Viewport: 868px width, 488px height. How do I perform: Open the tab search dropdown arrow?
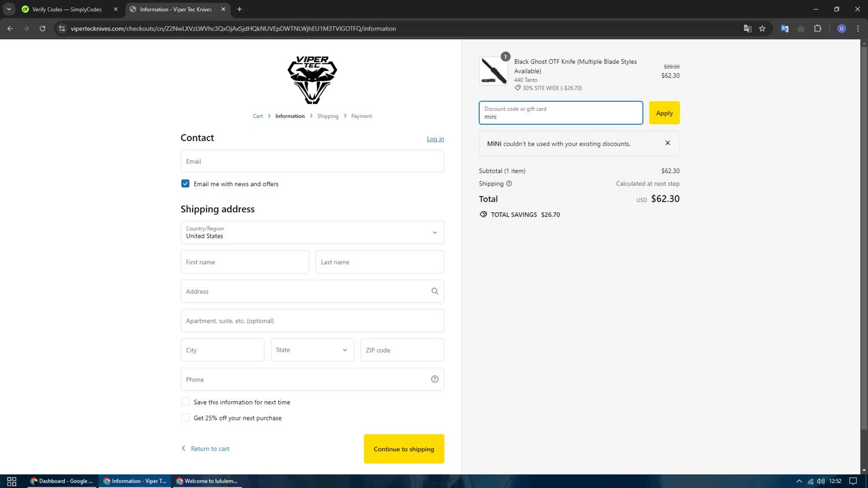point(9,9)
